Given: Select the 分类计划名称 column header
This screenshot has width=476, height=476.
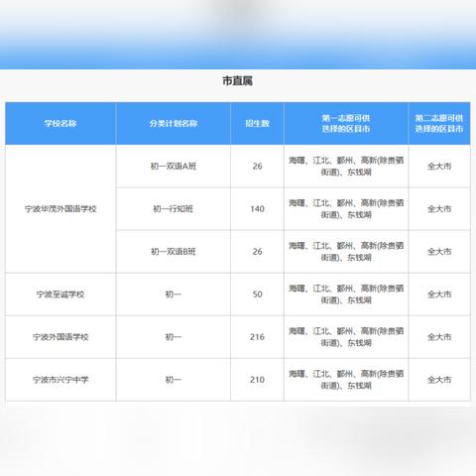Looking at the screenshot, I should point(174,124).
